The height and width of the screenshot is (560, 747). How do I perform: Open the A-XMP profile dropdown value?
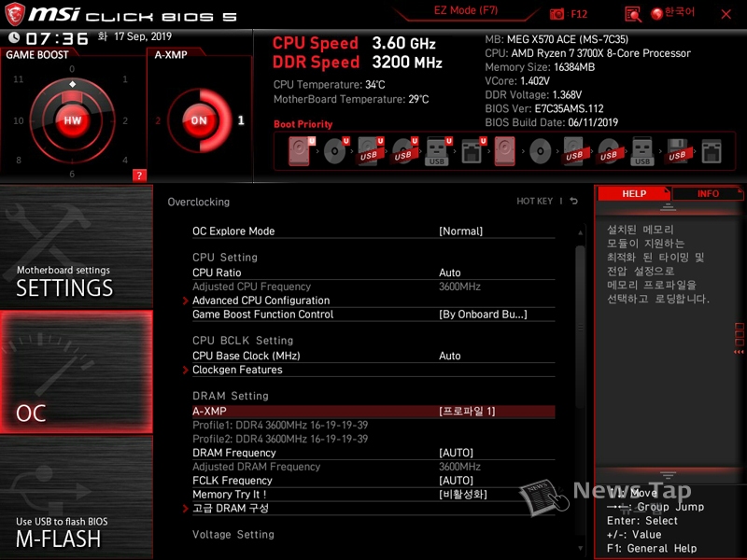[467, 412]
